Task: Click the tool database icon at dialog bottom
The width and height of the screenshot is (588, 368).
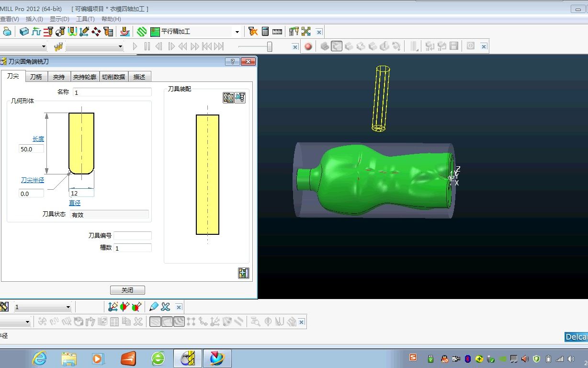Action: coord(244,273)
